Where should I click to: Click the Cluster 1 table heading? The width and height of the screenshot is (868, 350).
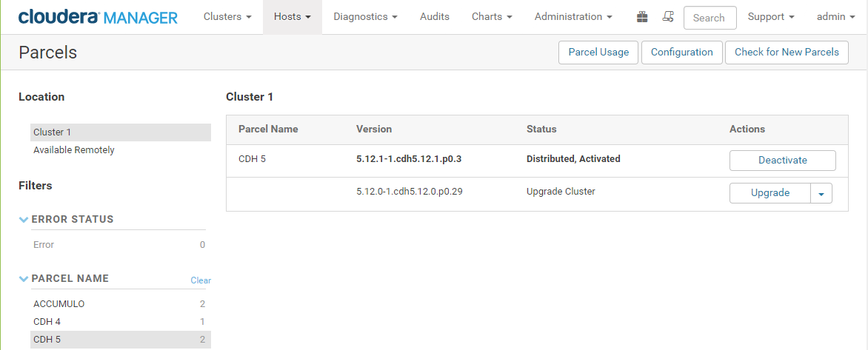tap(250, 98)
